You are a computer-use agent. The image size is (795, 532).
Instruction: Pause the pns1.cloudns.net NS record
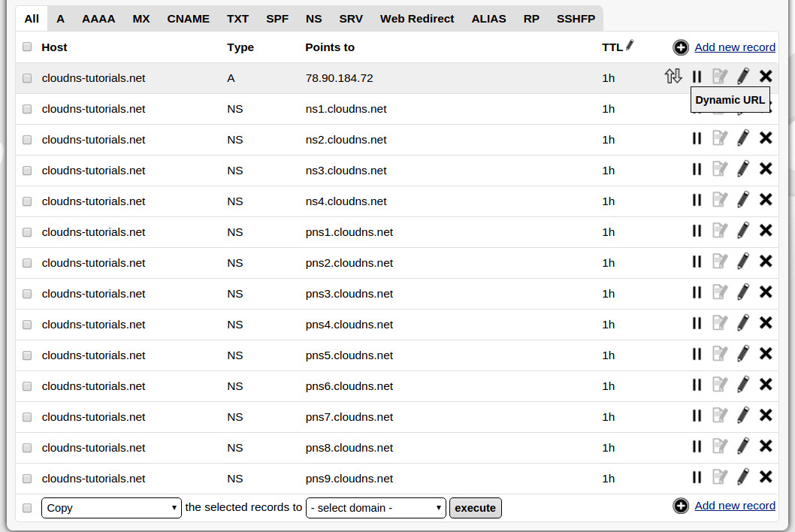pos(697,230)
